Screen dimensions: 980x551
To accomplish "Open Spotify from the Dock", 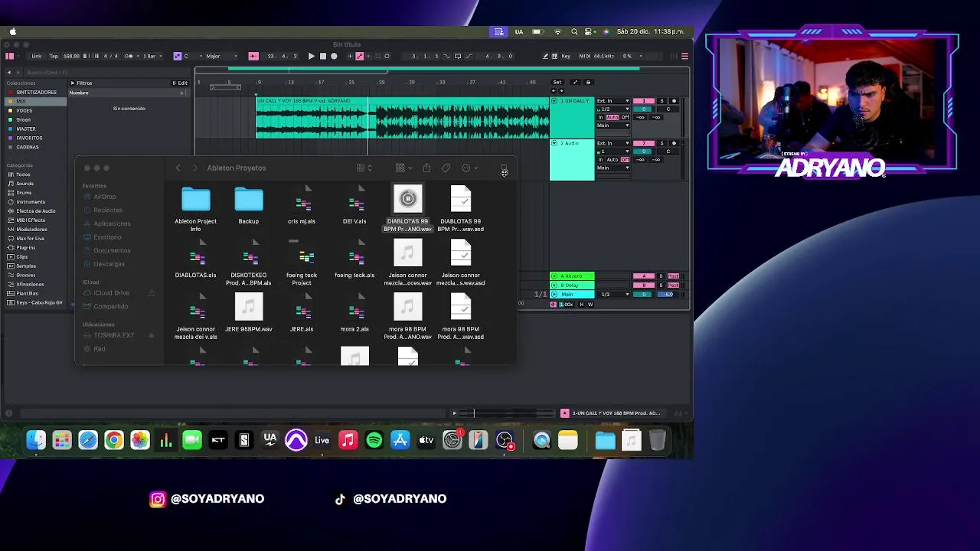I will [x=374, y=440].
